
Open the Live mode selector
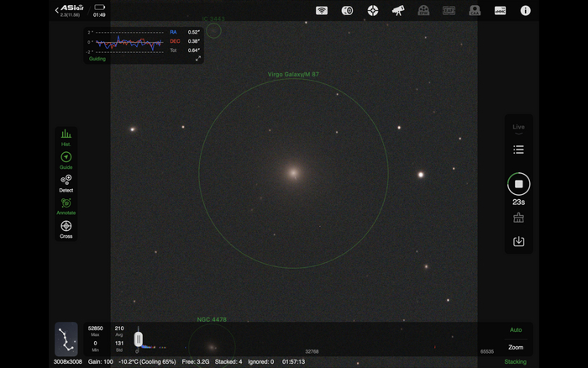coord(518,128)
